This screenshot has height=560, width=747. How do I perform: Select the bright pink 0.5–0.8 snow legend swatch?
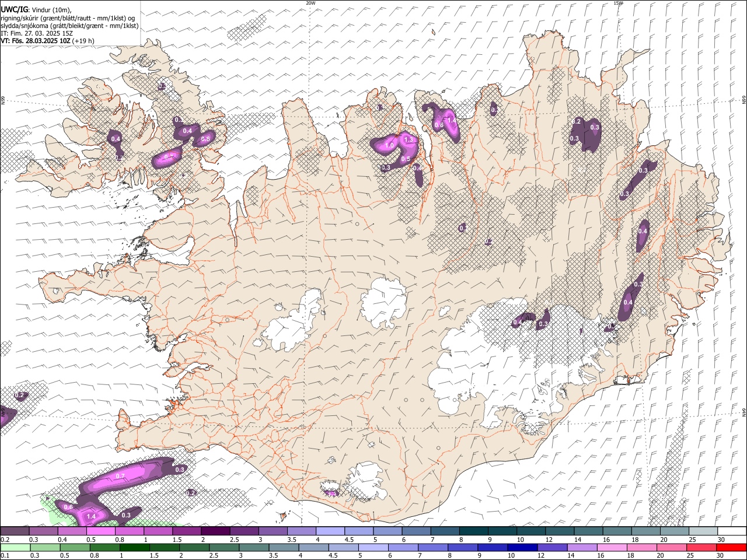100,531
